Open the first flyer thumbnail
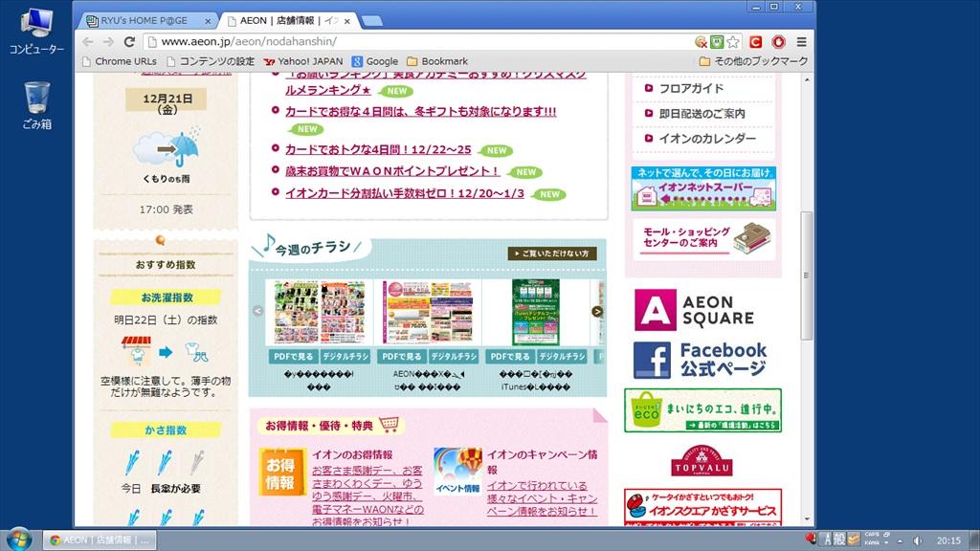This screenshot has height=551, width=980. 320,312
